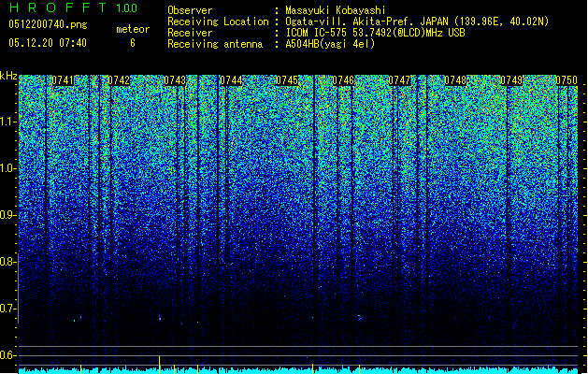Click the 0742 time marker

click(x=119, y=80)
